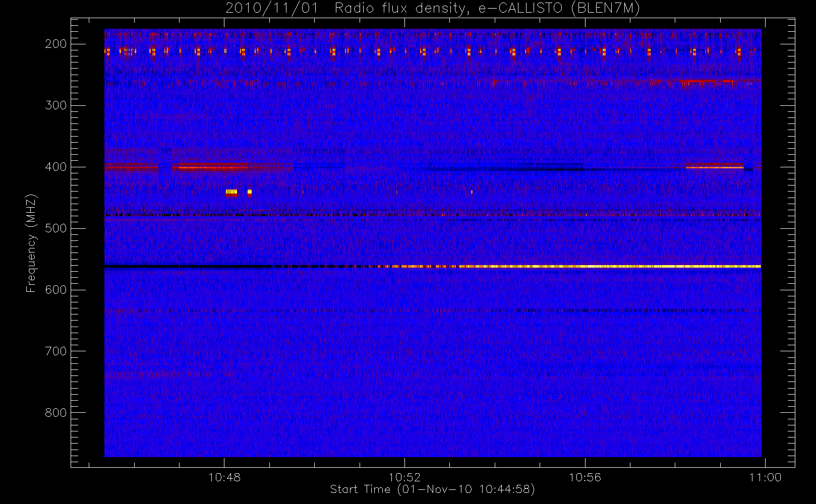Click the plot title text 'Radio flux density, e-CALLISTO (BLEN7M)'
Screen dimensions: 816x504
pyautogui.click(x=487, y=9)
